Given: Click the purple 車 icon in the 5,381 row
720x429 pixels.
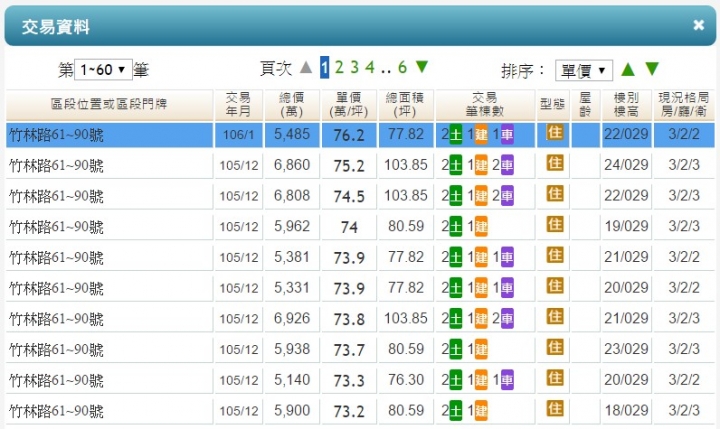Looking at the screenshot, I should pos(507,257).
